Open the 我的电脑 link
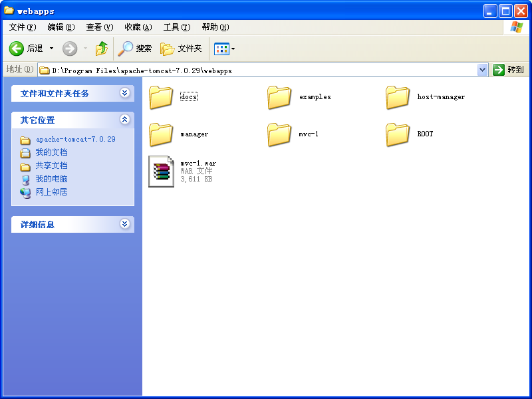Viewport: 532px width, 399px height. (x=52, y=179)
